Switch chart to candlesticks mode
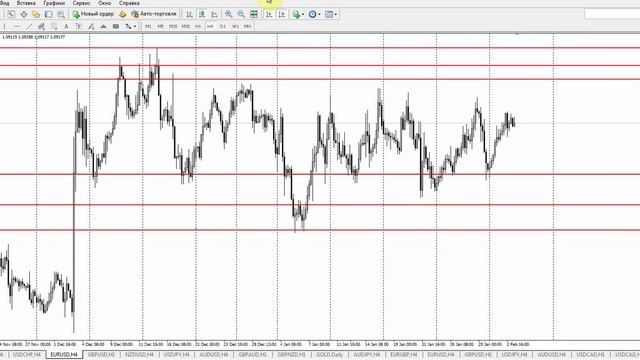This screenshot has width=640, height=360. coord(202,14)
